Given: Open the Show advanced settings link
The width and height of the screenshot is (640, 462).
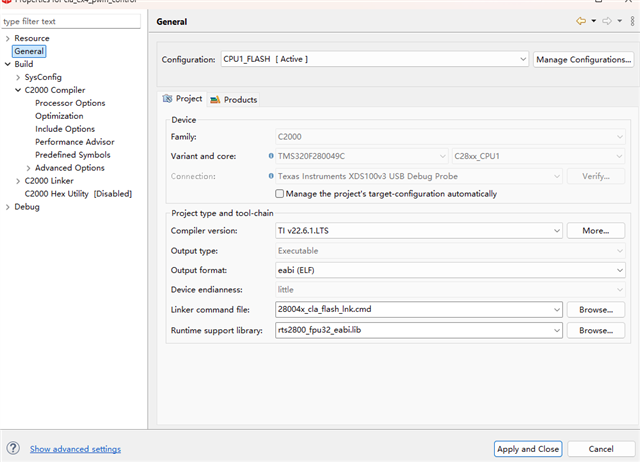Looking at the screenshot, I should pyautogui.click(x=75, y=449).
